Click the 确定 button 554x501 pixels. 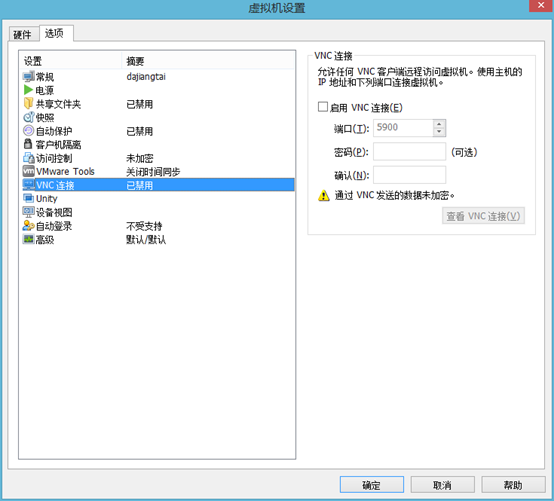coord(372,485)
